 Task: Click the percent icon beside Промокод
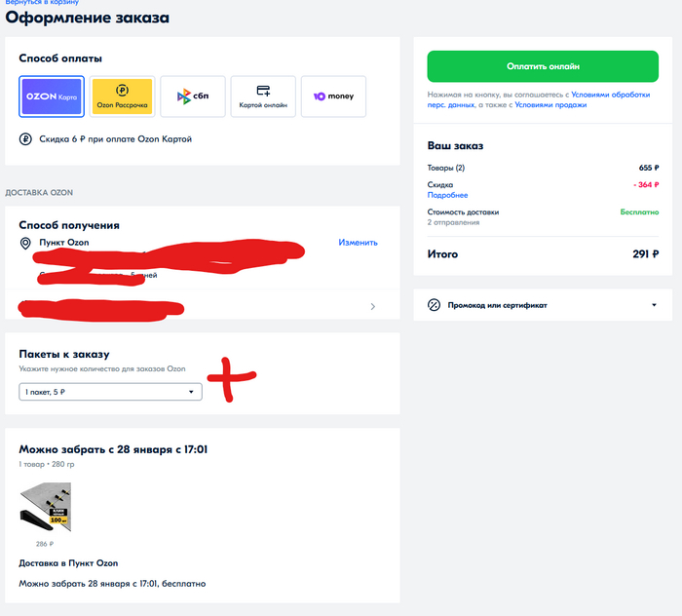[435, 305]
